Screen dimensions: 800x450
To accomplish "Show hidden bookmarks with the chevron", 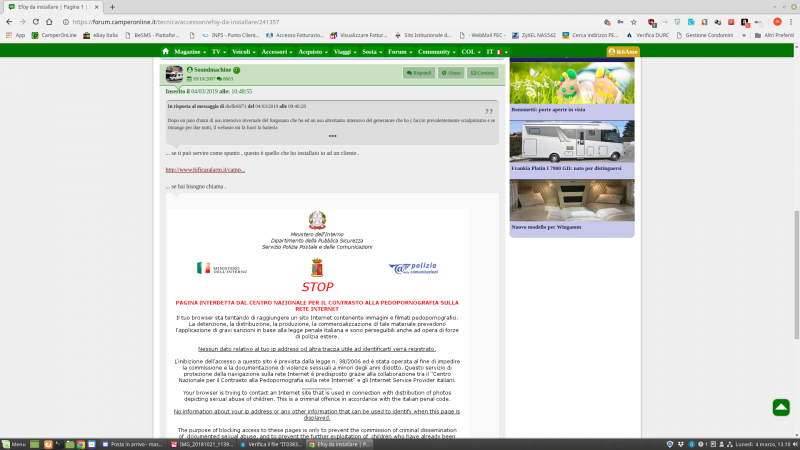I will pos(744,35).
